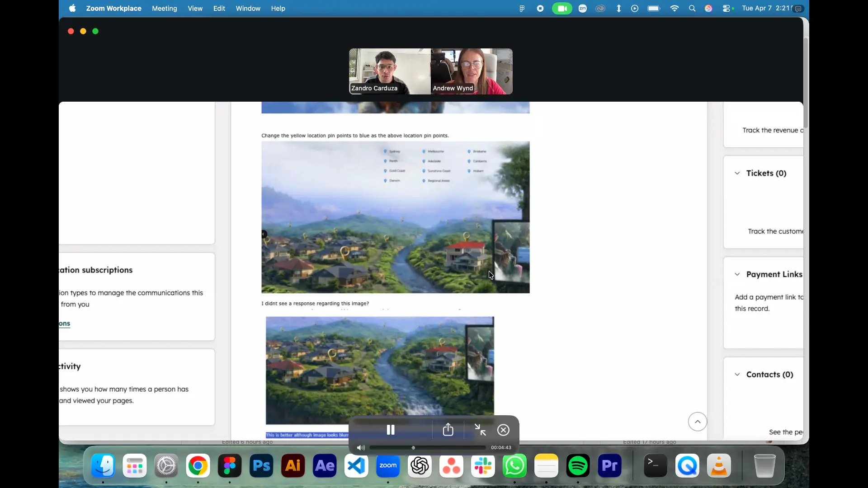The height and width of the screenshot is (488, 868).
Task: Open the Wi-Fi menu
Action: (675, 8)
